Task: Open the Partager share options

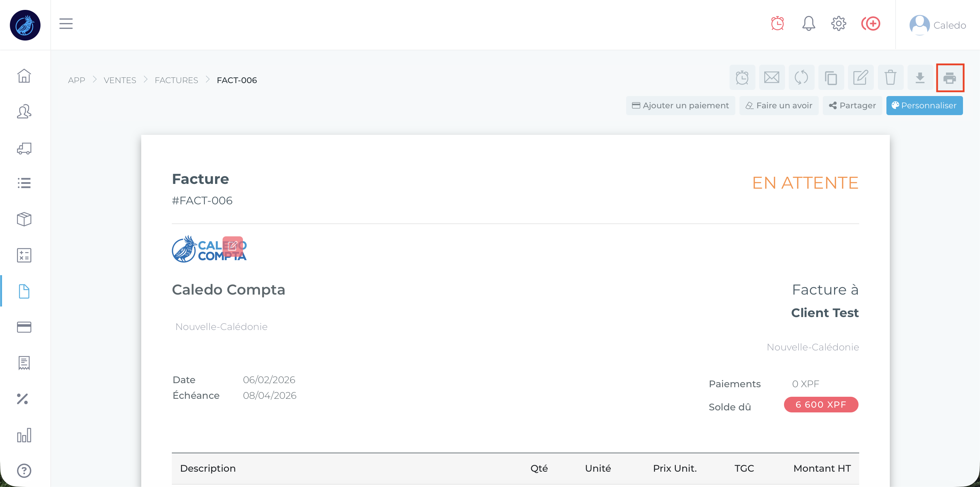Action: [x=852, y=106]
